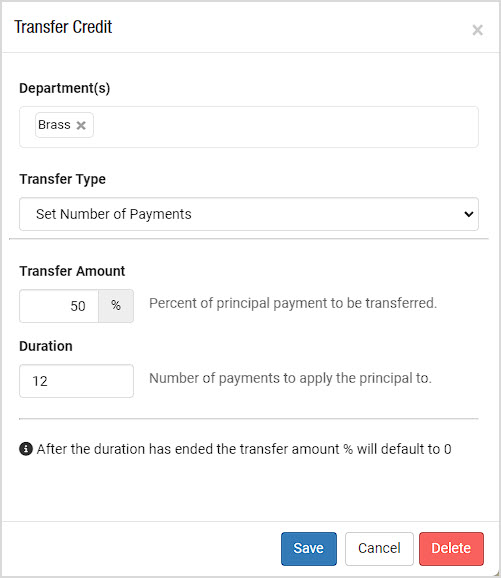Click the percent sign addon
This screenshot has width=501, height=578.
[116, 306]
